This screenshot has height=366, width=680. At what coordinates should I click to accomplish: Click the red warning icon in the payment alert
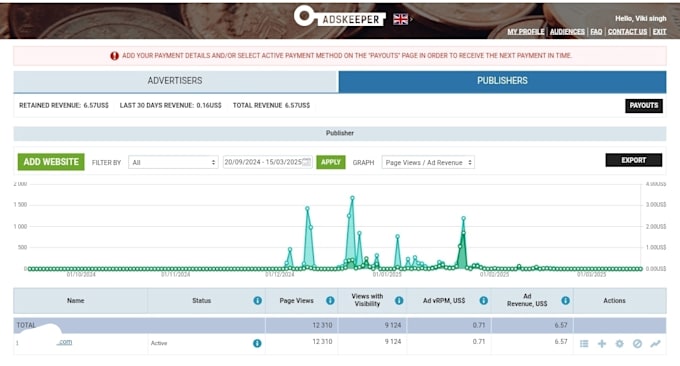(x=114, y=56)
